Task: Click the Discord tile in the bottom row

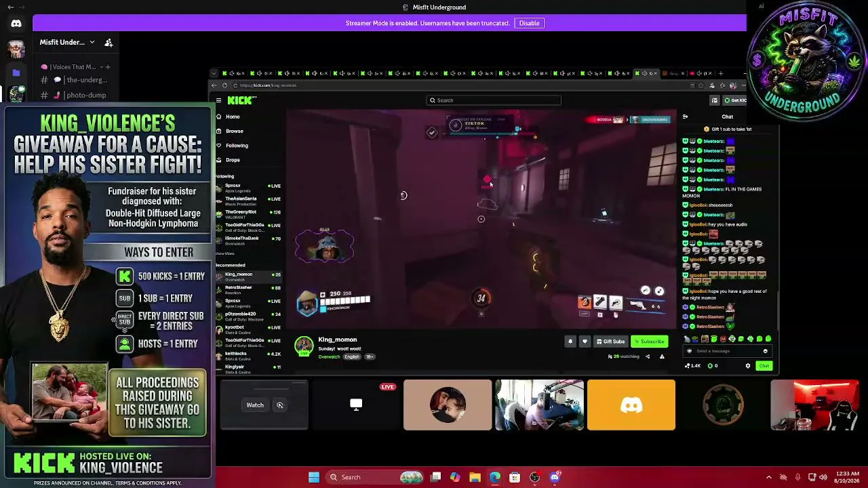Action: pos(631,405)
